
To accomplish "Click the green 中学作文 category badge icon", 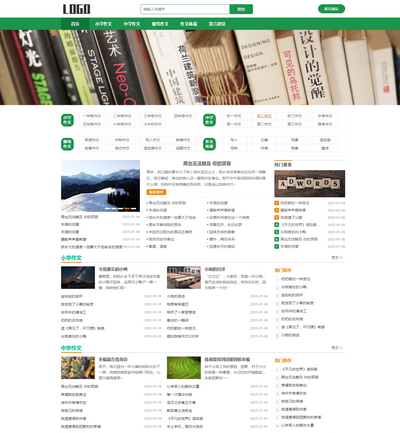I will tap(209, 120).
